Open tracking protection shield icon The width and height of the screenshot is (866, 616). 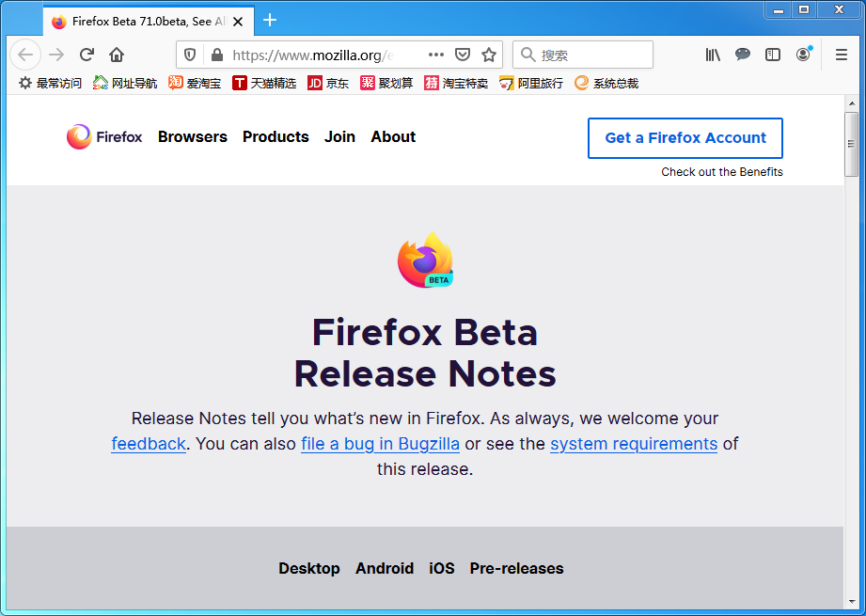click(x=190, y=55)
